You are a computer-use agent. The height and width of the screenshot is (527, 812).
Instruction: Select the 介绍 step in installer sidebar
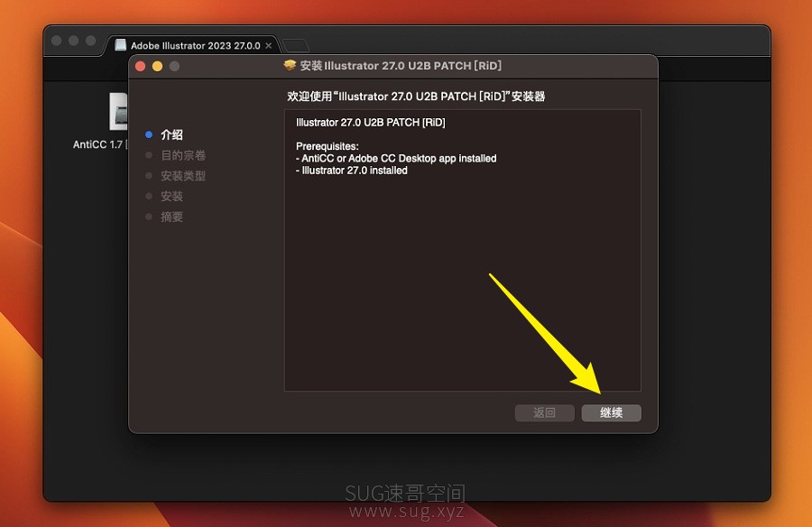(171, 134)
